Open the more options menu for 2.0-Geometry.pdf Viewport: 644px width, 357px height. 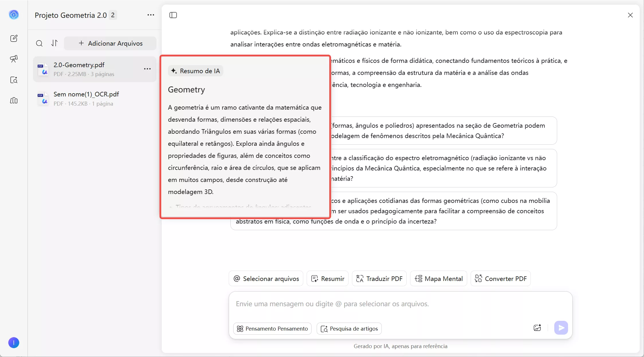147,69
